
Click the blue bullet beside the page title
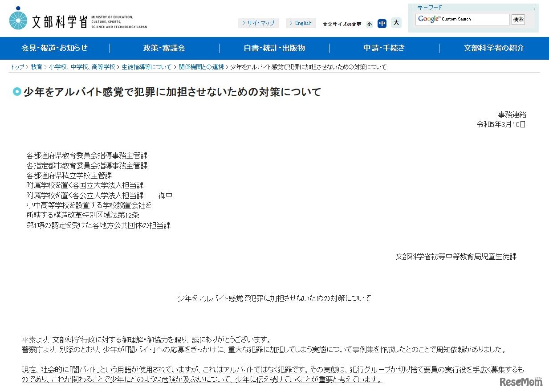pos(16,92)
